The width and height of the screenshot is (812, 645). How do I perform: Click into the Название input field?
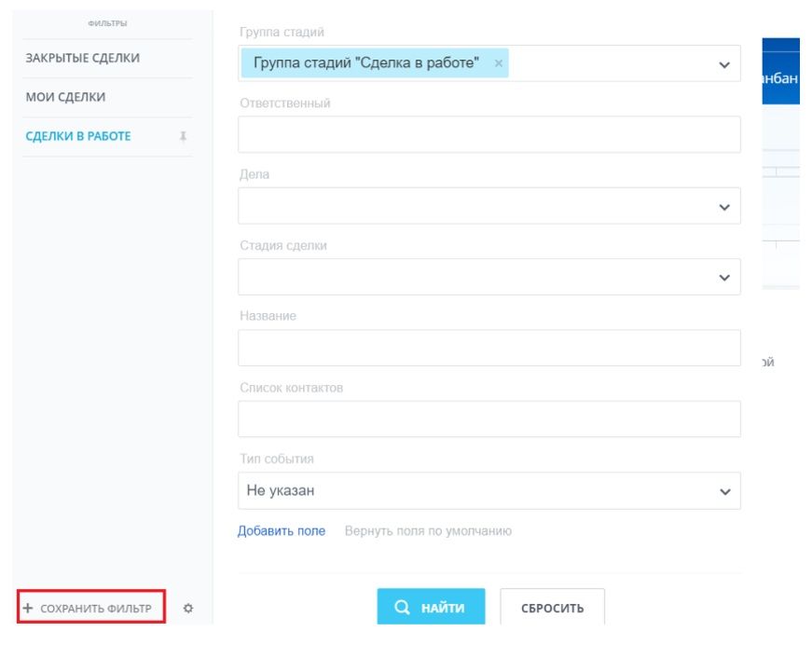click(489, 348)
